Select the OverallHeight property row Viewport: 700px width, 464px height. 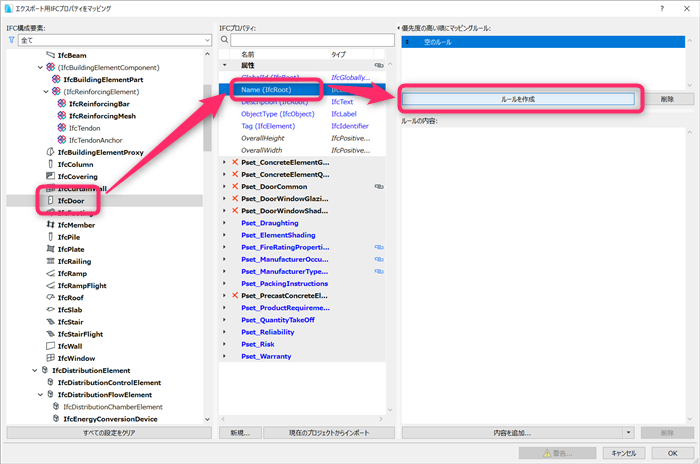[x=302, y=138]
